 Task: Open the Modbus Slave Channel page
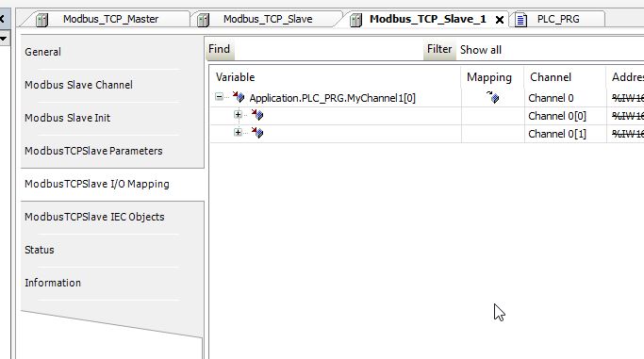(x=78, y=85)
